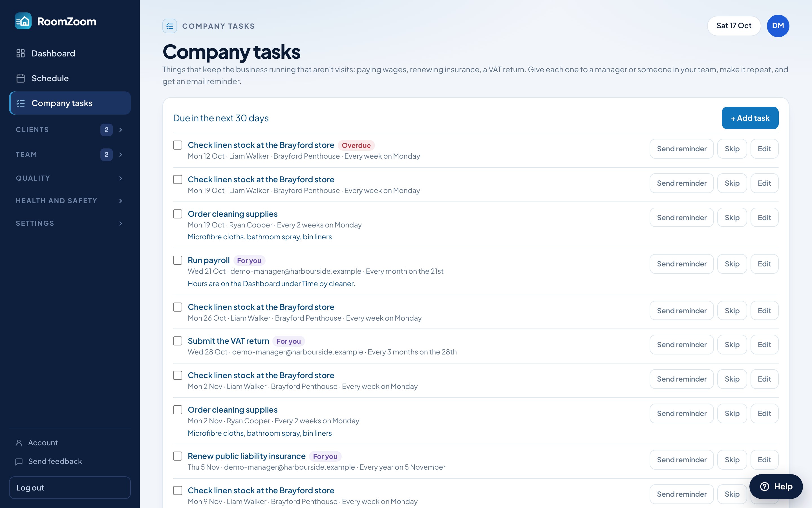This screenshot has height=508, width=812.
Task: Send reminder for Mon 9 Nov linen stock task
Action: 681,494
